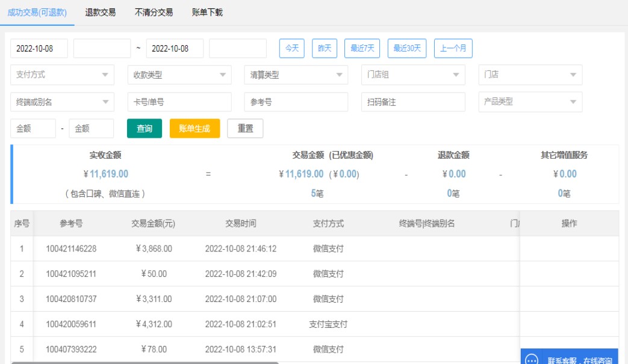This screenshot has height=364, width=628.
Task: Expand the 收款类型 dropdown
Action: click(x=179, y=75)
